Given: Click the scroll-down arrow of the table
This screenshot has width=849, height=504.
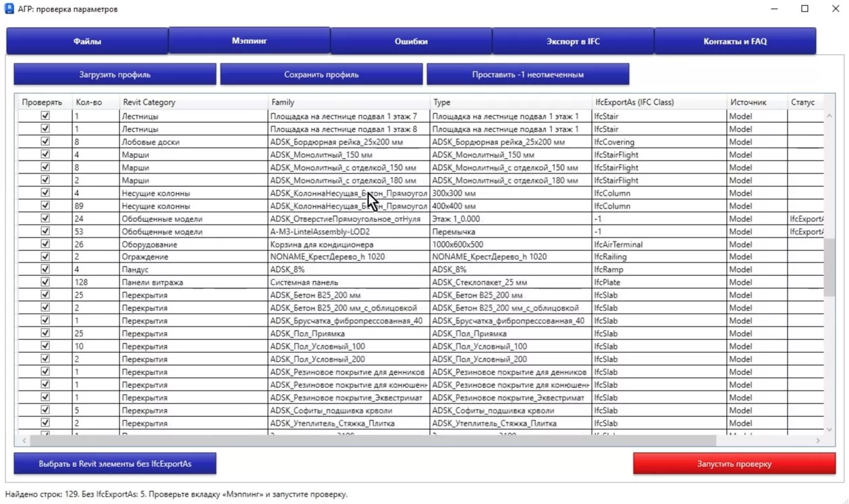Looking at the screenshot, I should pyautogui.click(x=829, y=429).
